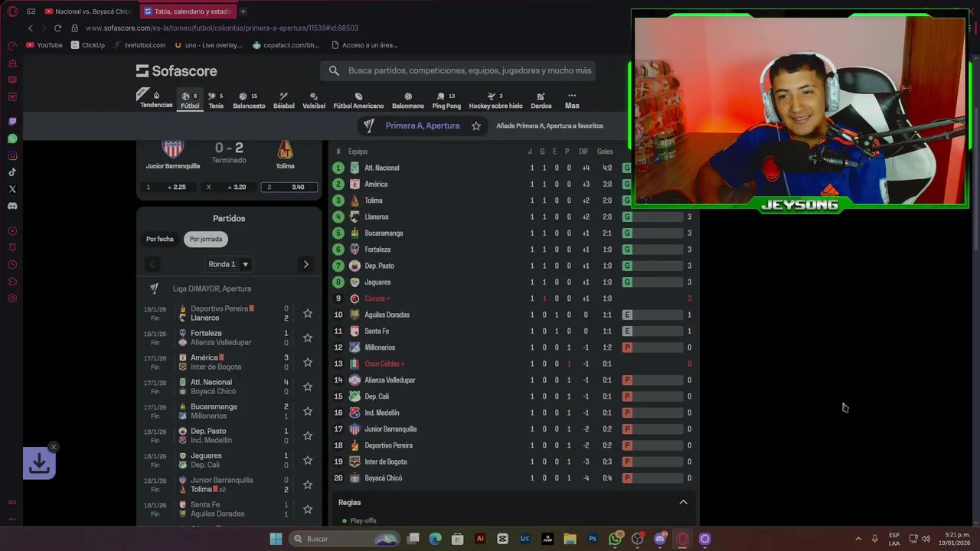
Task: Show hidden system tray icons
Action: click(858, 539)
